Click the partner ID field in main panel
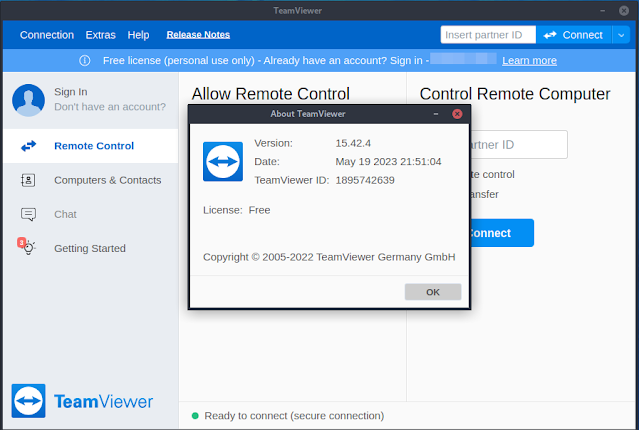Image resolution: width=639 pixels, height=430 pixels. [x=518, y=145]
